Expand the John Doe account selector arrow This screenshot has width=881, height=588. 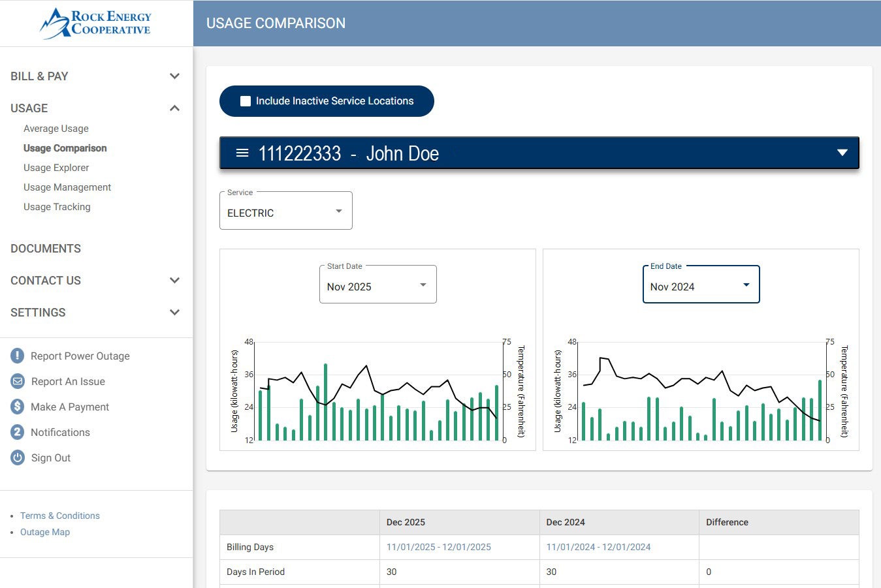pyautogui.click(x=842, y=153)
